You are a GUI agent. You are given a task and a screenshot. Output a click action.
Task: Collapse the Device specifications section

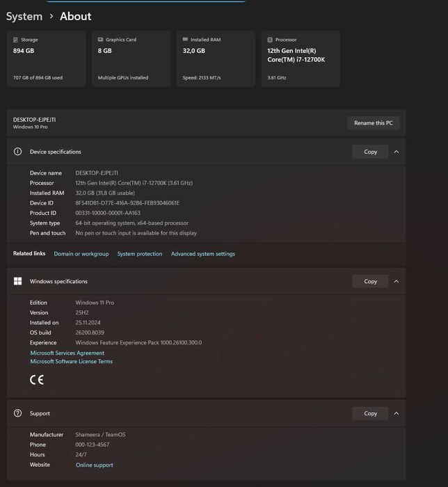point(397,152)
